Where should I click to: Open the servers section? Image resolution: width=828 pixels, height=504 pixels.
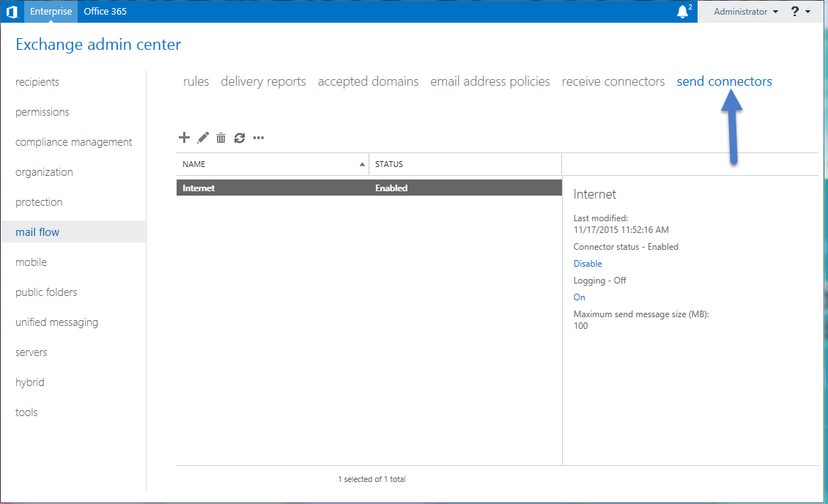tap(31, 352)
